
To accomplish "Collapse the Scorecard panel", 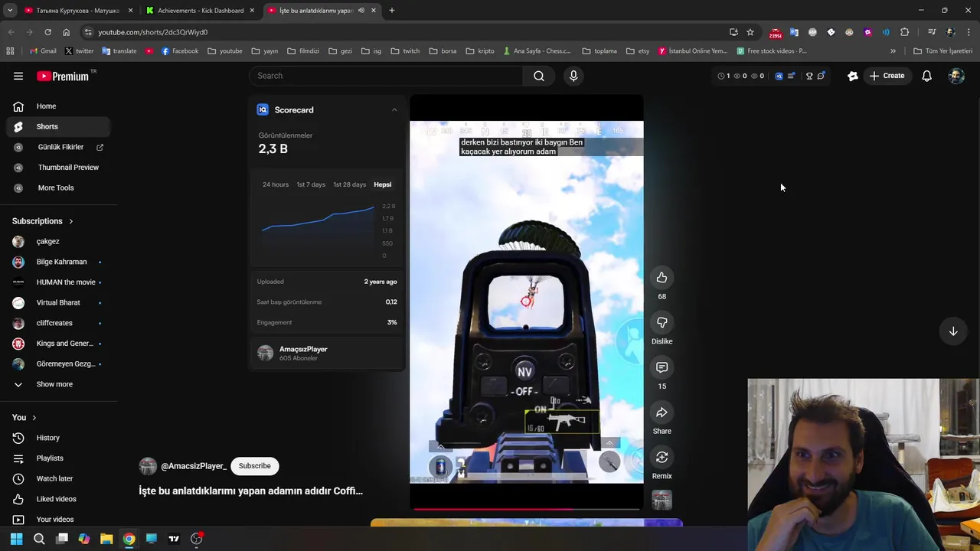I will coord(394,109).
